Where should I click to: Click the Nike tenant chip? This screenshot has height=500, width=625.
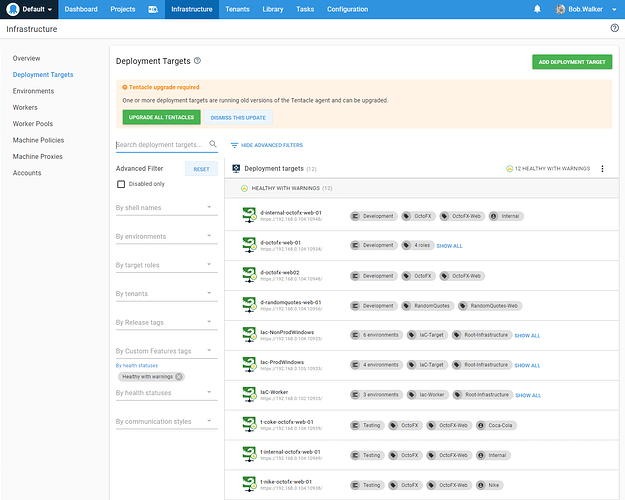click(489, 485)
